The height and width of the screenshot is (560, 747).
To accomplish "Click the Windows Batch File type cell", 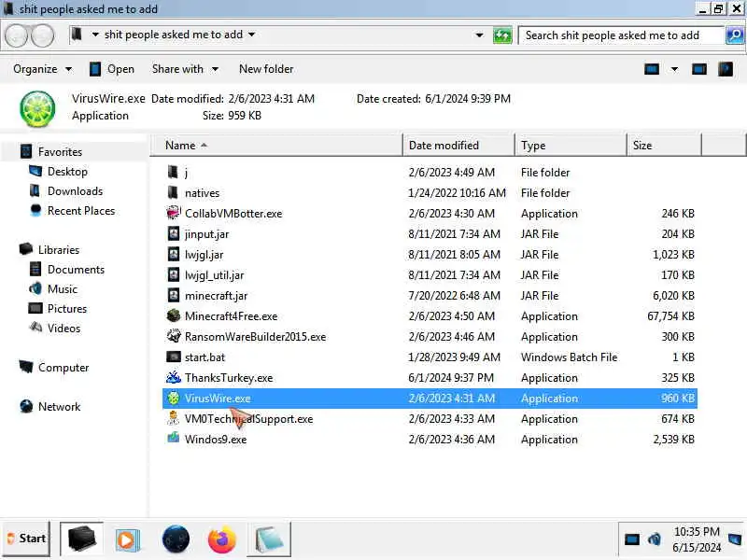I will pos(569,357).
